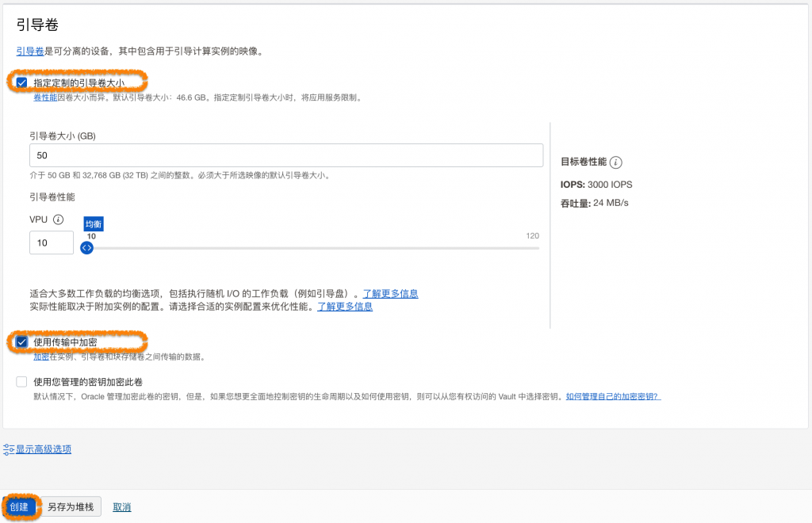
Task: Click the VPU info icon
Action: click(x=58, y=220)
